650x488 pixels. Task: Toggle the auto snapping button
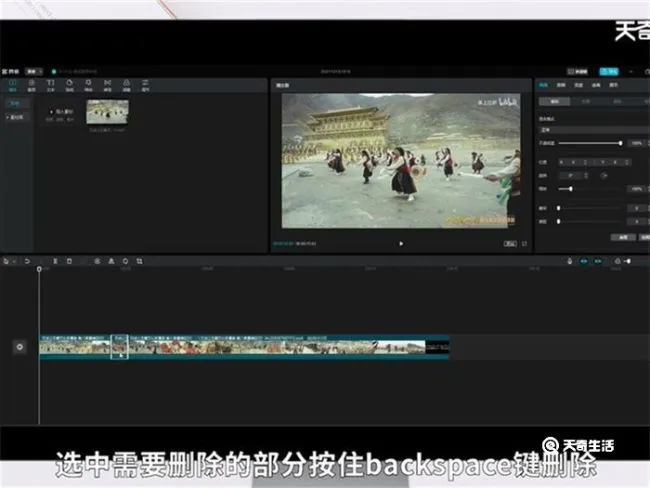(x=598, y=261)
